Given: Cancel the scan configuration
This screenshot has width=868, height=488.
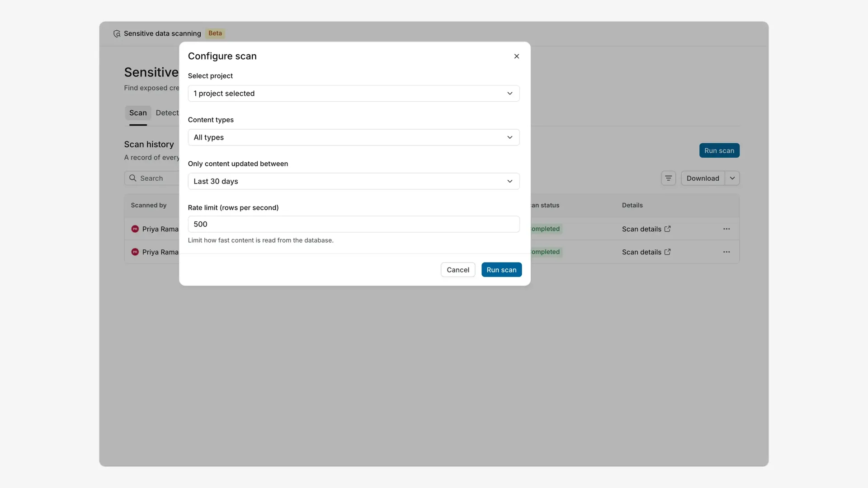Looking at the screenshot, I should coord(458,270).
